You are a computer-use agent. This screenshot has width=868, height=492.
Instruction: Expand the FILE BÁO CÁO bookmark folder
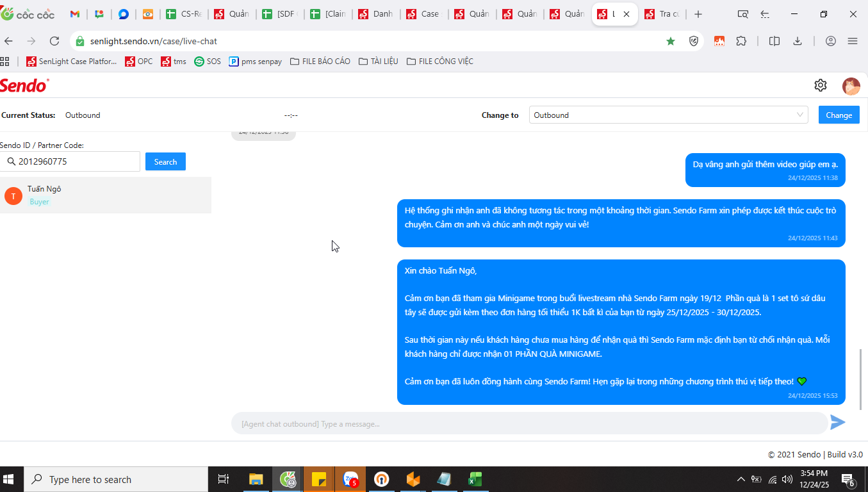tap(320, 61)
